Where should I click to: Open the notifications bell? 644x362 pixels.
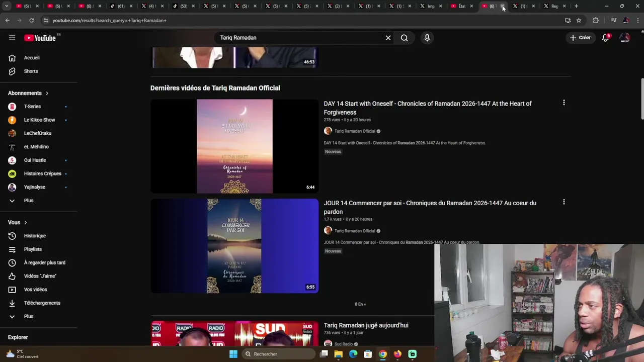[x=605, y=38]
